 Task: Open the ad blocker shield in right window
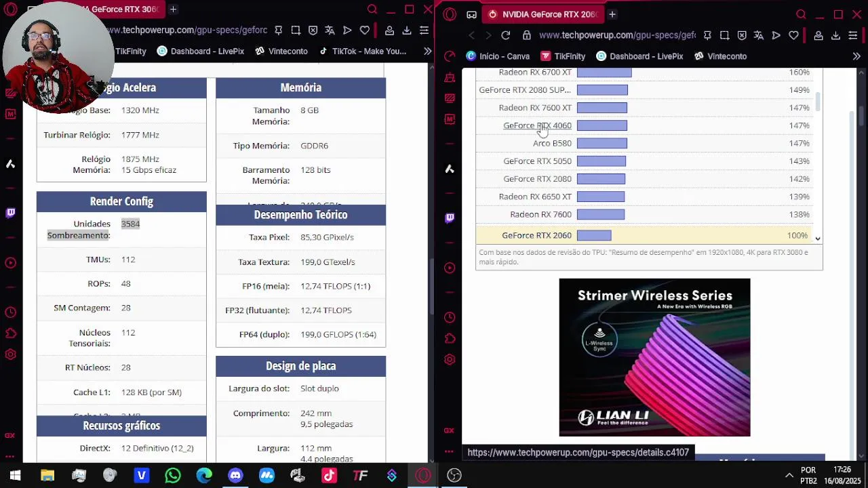click(x=742, y=35)
